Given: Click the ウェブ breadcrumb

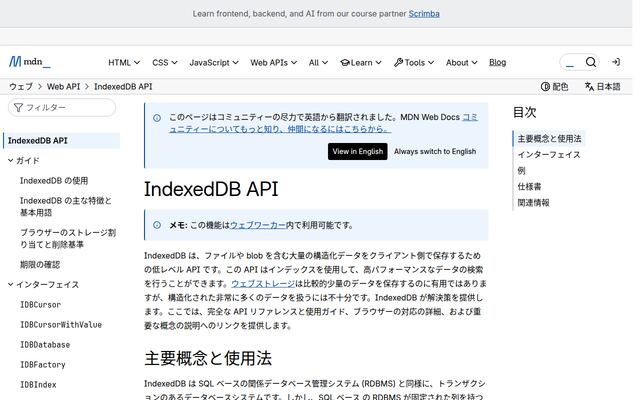Looking at the screenshot, I should [x=21, y=87].
